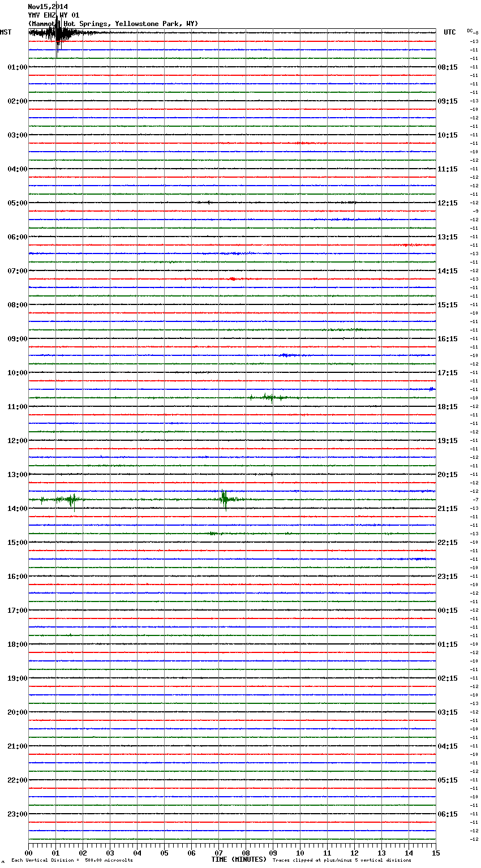Click the Mammoth Hot Springs location title
This screenshot has height=868, width=481.
[113, 24]
